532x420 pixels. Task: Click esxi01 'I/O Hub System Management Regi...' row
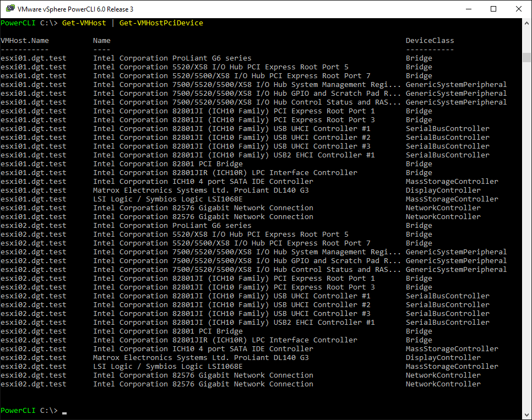pyautogui.click(x=253, y=85)
